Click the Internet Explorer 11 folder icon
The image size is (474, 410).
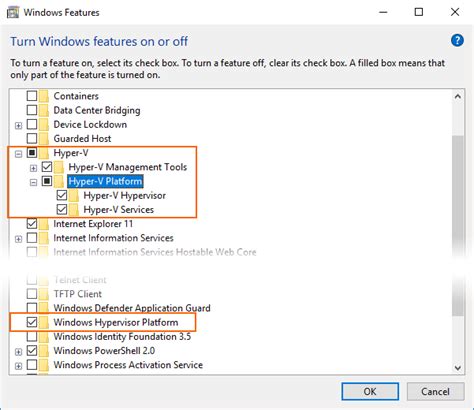point(44,224)
